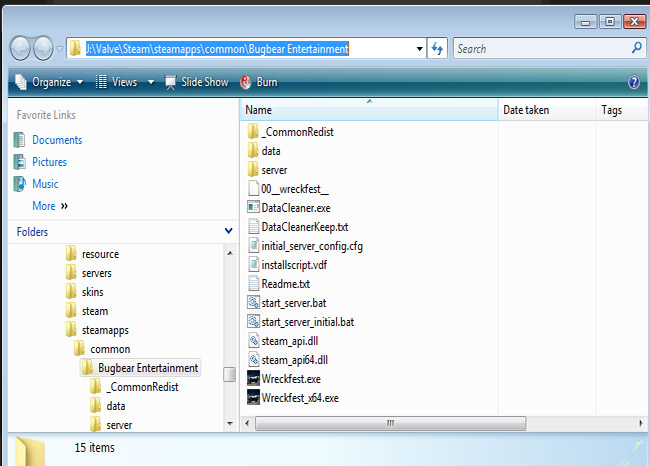Open Music favorite link

tap(45, 184)
